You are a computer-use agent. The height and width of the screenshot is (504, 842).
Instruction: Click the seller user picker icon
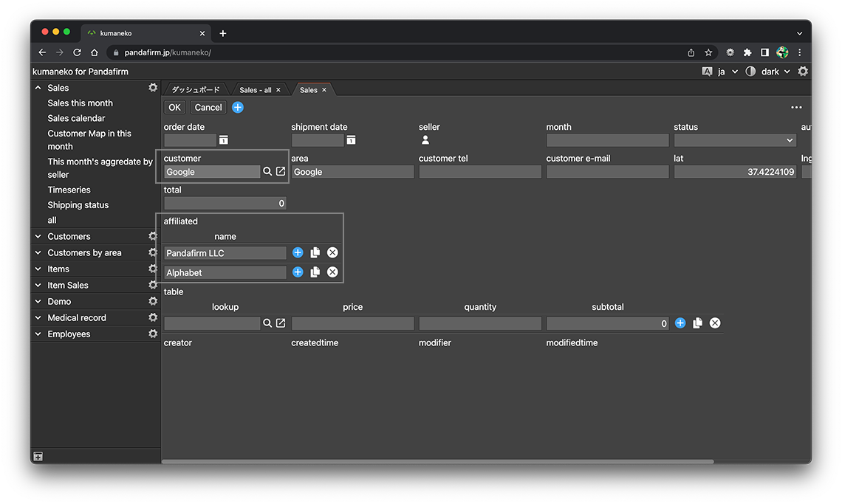click(425, 140)
